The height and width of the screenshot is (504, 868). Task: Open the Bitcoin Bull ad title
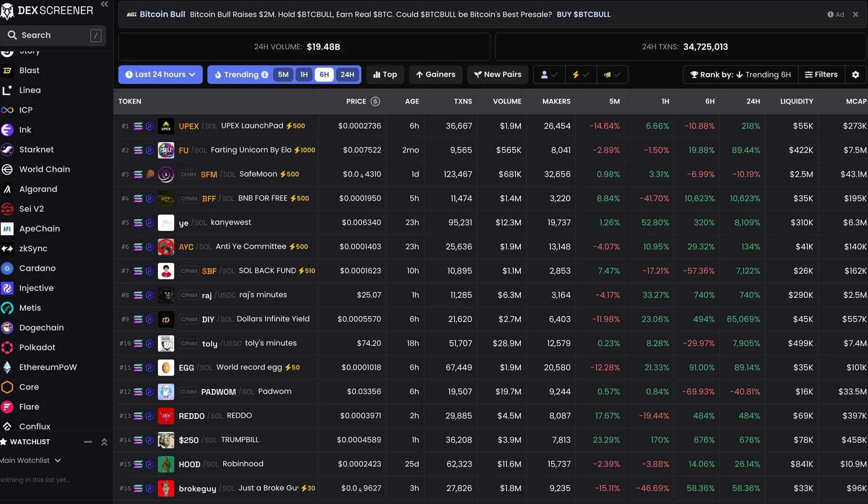point(162,14)
